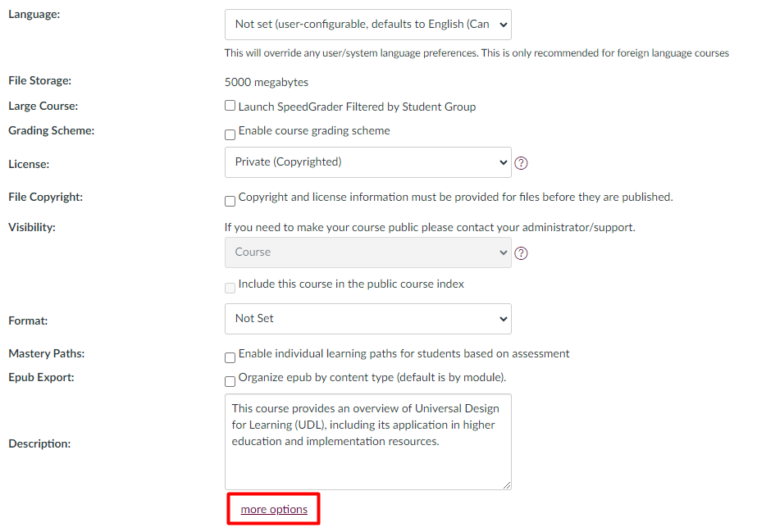Viewport: 757px width, 532px height.
Task: Click the Description box resize handle
Action: pos(506,484)
